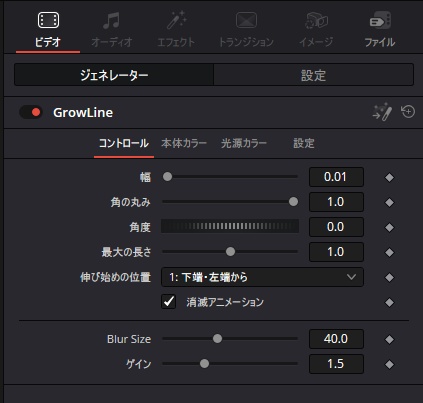Click the 幅 value field 0.01
The height and width of the screenshot is (403, 423).
(336, 177)
